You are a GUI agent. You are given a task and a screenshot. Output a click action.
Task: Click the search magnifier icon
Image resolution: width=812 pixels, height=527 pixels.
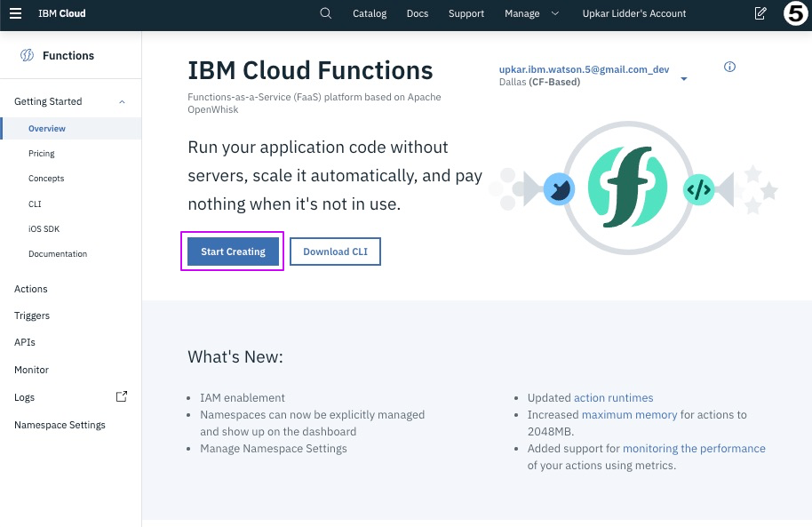pos(325,13)
